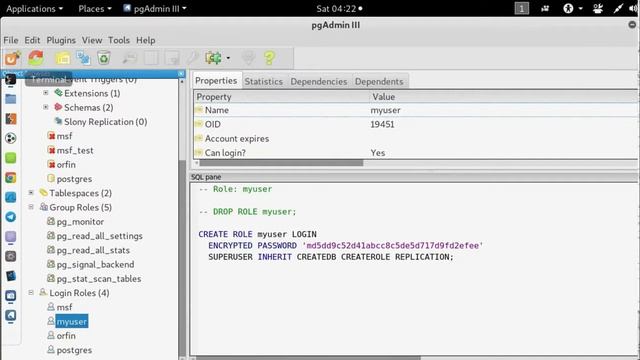Open the soccer ball icon in the dock
Image resolution: width=640 pixels, height=360 pixels.
(x=11, y=138)
